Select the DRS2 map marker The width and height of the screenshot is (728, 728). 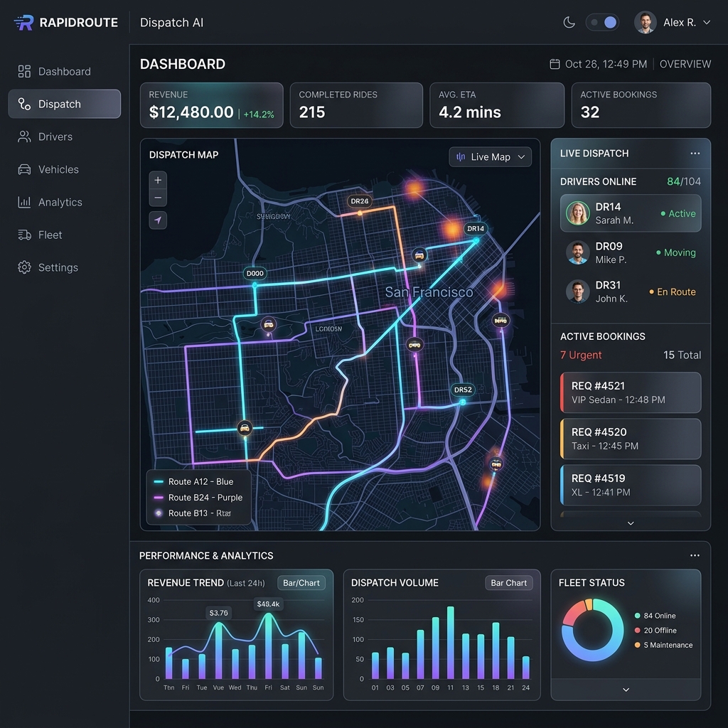[x=463, y=390]
